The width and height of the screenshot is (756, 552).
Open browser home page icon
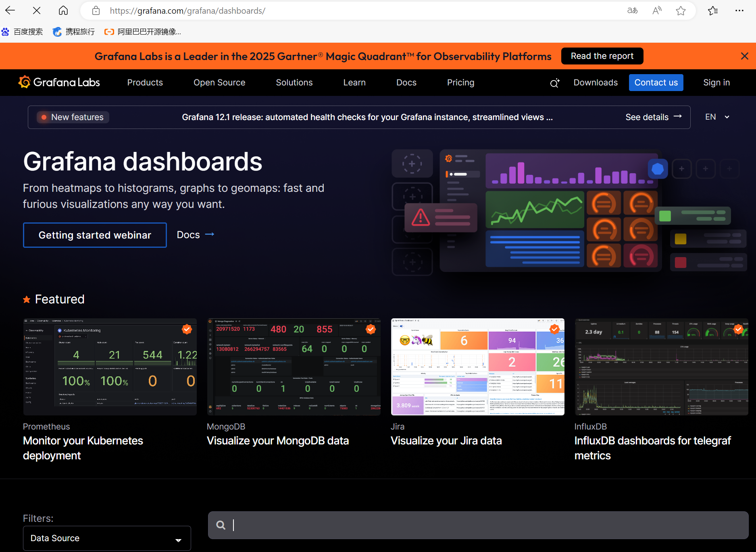pyautogui.click(x=63, y=11)
